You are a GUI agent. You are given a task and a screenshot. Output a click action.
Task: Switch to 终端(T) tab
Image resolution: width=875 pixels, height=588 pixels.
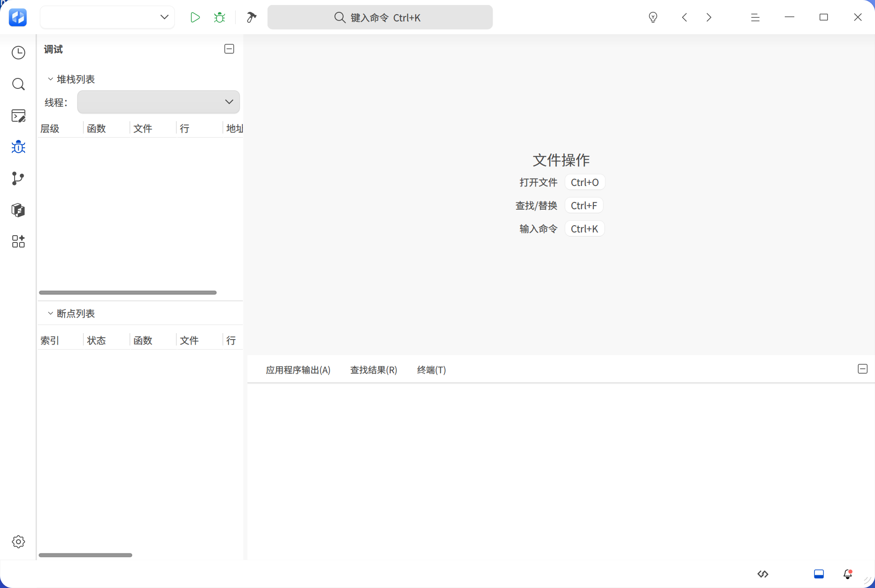(x=432, y=370)
